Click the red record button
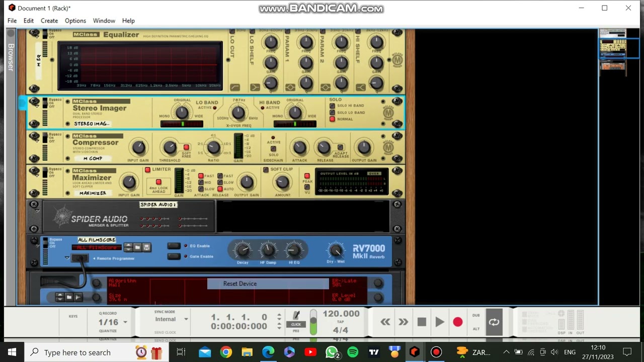The height and width of the screenshot is (362, 644). [x=457, y=322]
